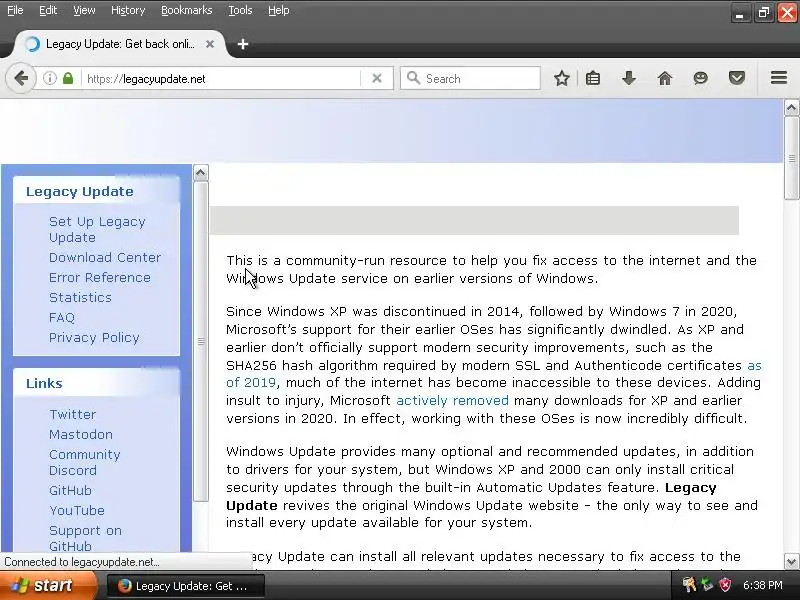Open the YouTube link
This screenshot has width=800, height=600.
pos(77,510)
